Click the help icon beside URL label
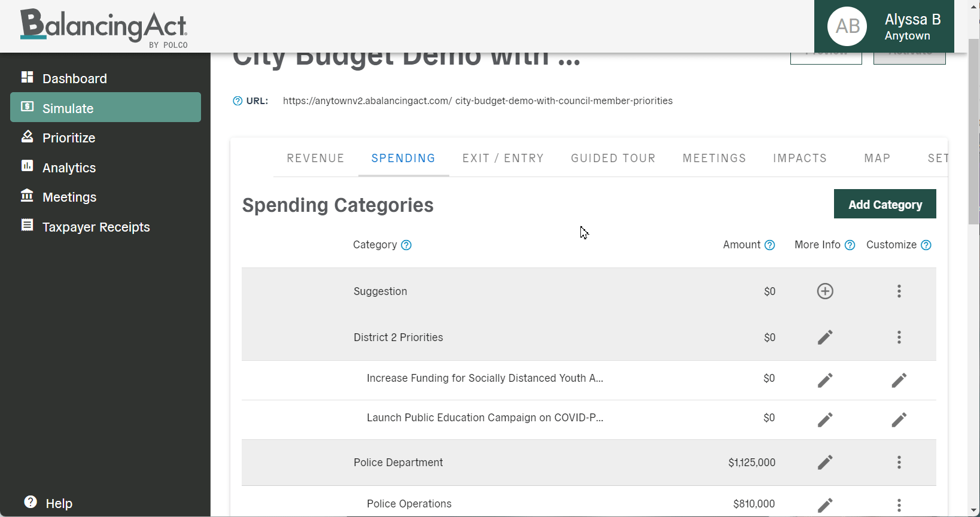980x517 pixels. 238,101
